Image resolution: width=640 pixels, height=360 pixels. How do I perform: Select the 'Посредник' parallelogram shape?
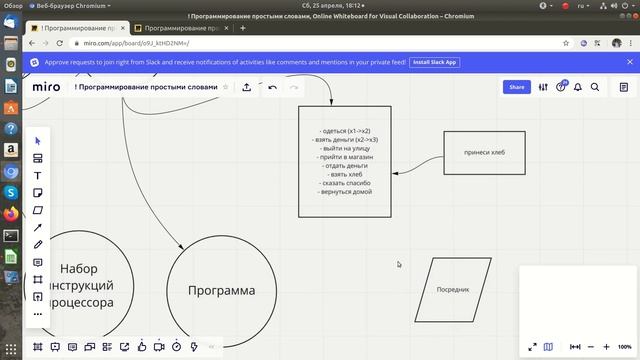453,290
